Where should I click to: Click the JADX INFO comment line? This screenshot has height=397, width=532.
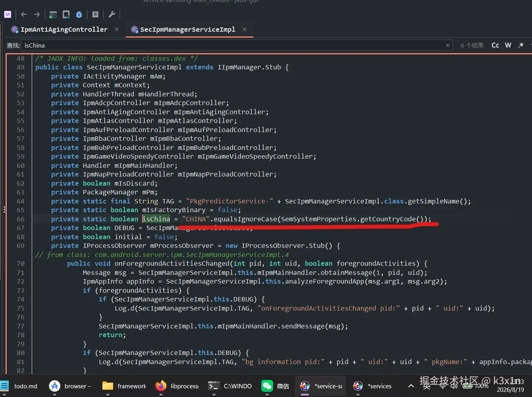coord(117,59)
